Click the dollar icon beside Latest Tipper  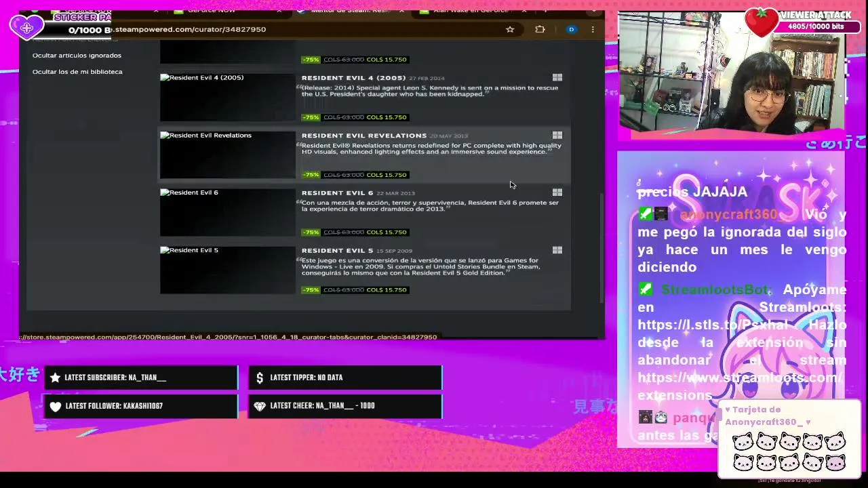[x=260, y=378]
